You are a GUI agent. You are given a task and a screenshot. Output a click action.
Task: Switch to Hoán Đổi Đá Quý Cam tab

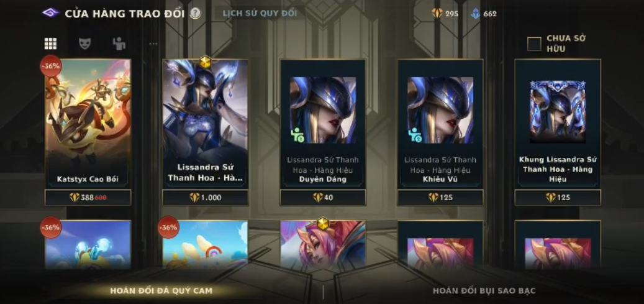pos(161,291)
